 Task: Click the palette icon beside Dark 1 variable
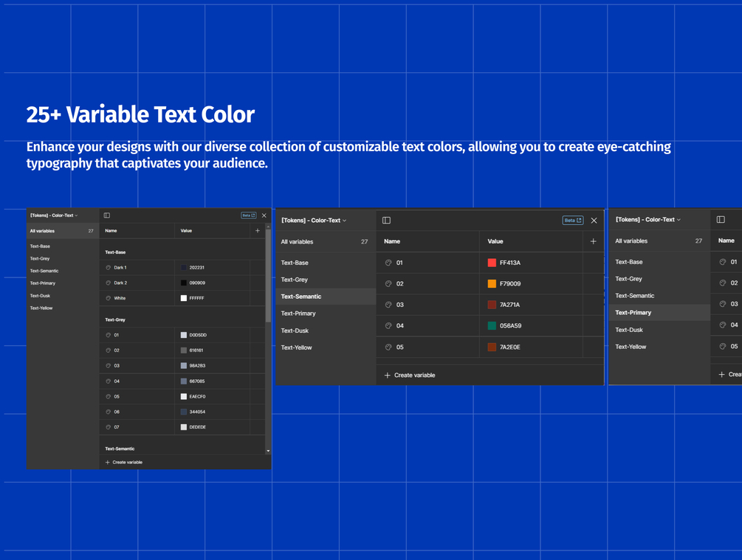click(x=109, y=268)
